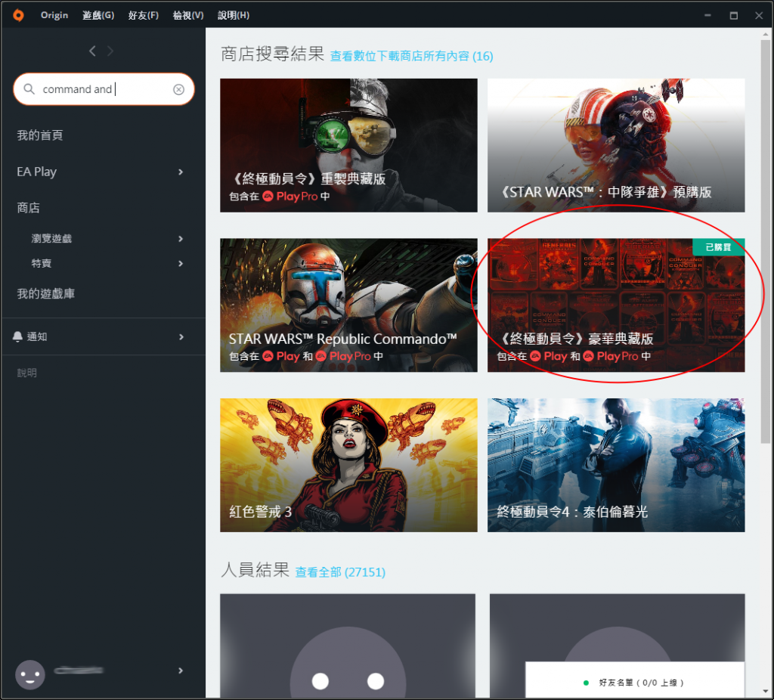Image resolution: width=774 pixels, height=700 pixels.
Task: Select 特賣 under store
Action: (42, 264)
